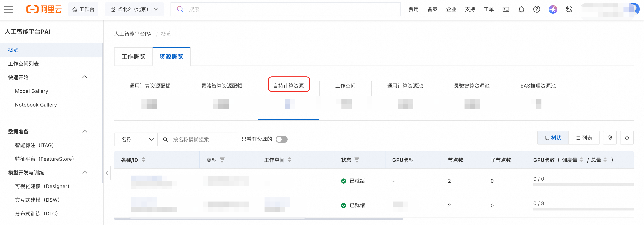Go to 概览 in sidebar
This screenshot has width=644, height=225.
click(51, 50)
